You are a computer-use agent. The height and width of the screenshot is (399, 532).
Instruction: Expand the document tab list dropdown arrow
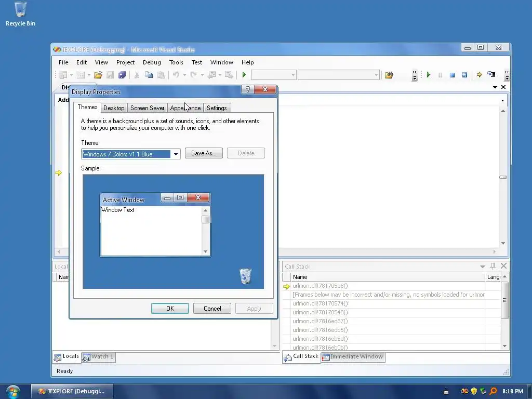495,87
